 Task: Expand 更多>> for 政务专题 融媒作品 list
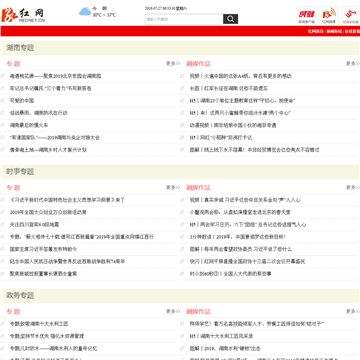point(353,311)
